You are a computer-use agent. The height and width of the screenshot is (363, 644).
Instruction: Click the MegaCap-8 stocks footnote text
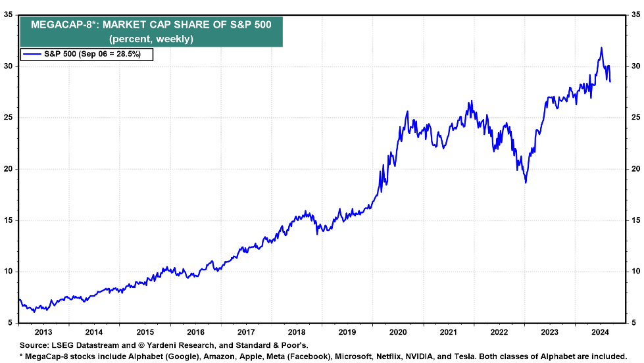316,355
